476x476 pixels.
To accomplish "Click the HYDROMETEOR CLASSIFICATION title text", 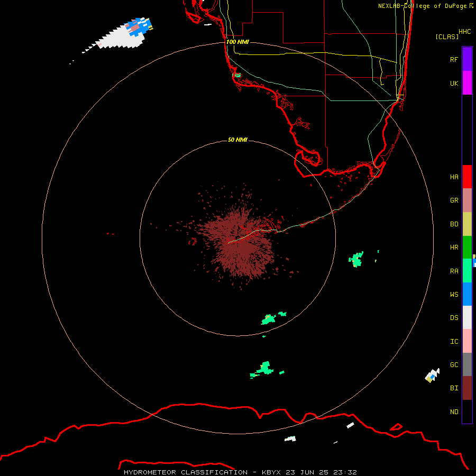I will [x=186, y=472].
